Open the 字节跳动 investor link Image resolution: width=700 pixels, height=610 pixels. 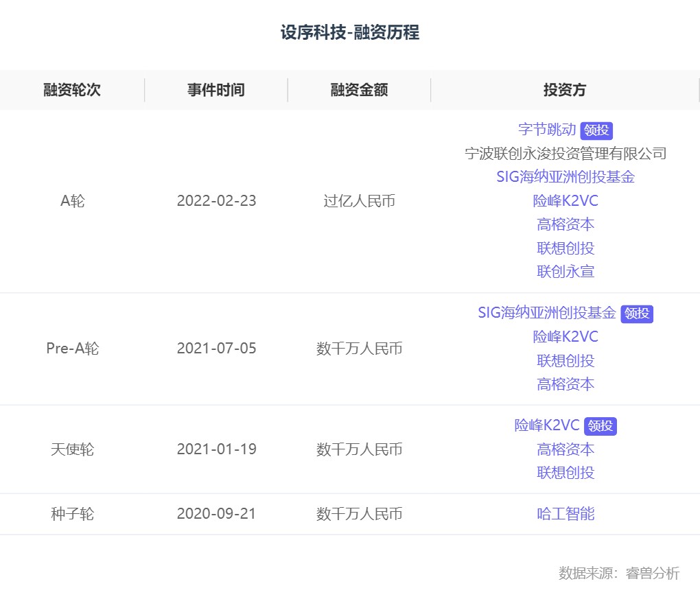coord(547,130)
